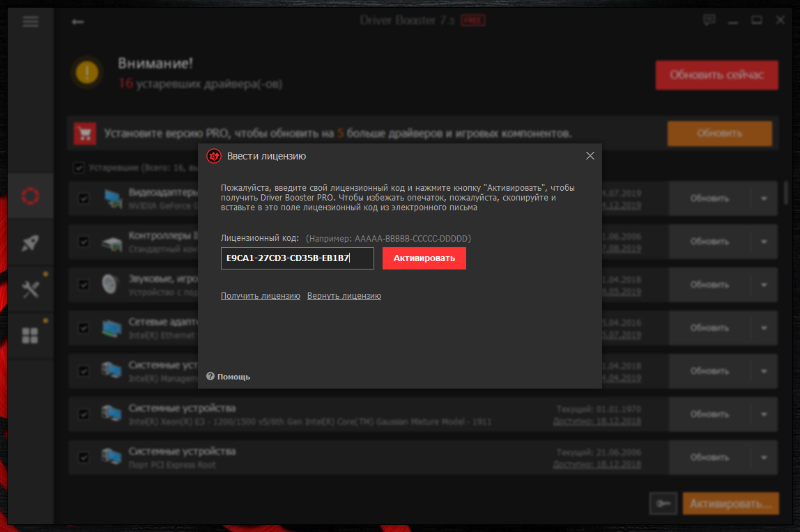Open the Вернуть лицензию link
The height and width of the screenshot is (532, 800).
344,296
